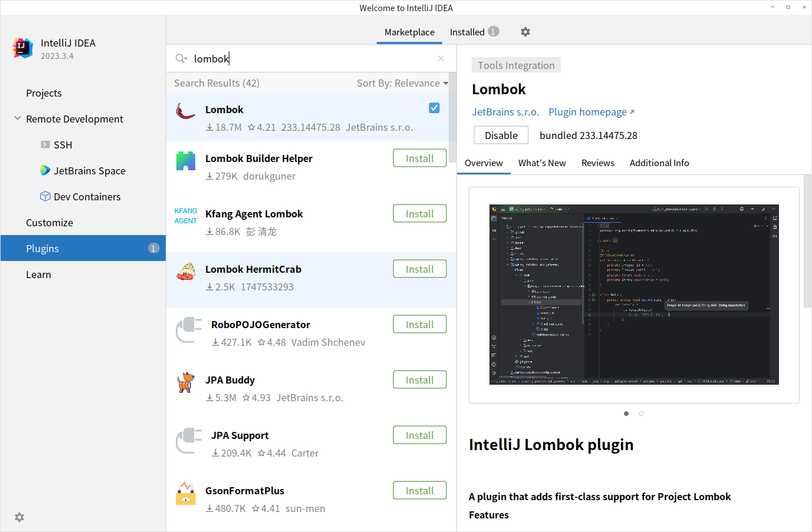Install Kfang Agent Lombok plugin
This screenshot has height=532, width=812.
420,213
